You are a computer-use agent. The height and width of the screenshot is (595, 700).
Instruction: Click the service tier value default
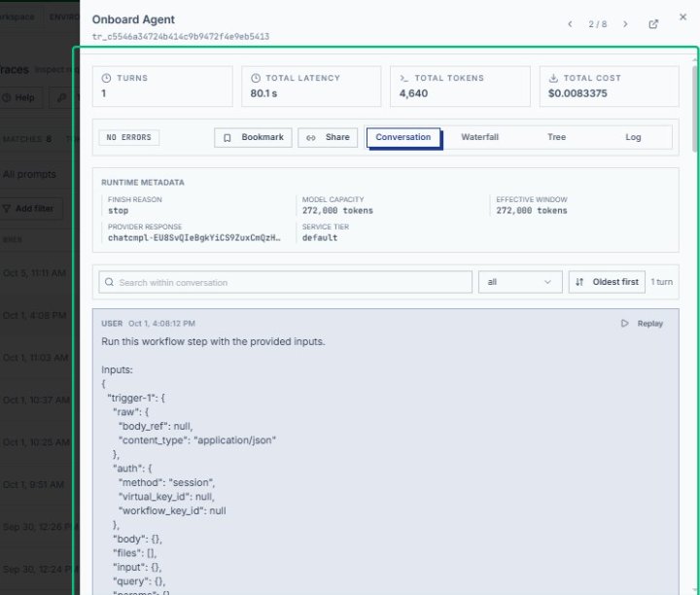point(320,238)
